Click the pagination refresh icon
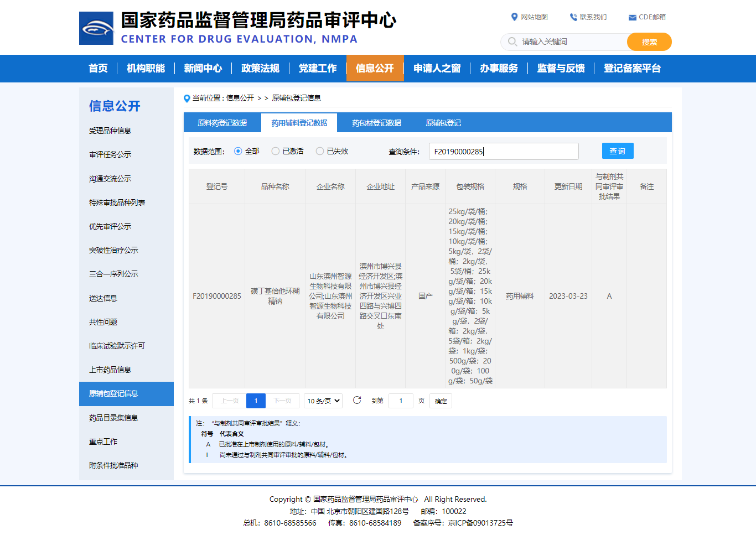This screenshot has height=535, width=756. coord(357,400)
